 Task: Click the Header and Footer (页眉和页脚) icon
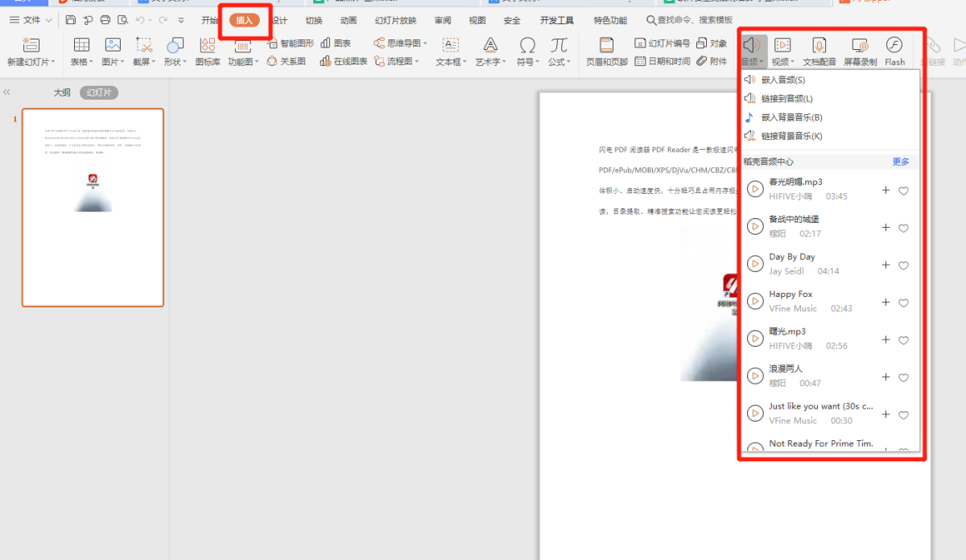point(606,46)
